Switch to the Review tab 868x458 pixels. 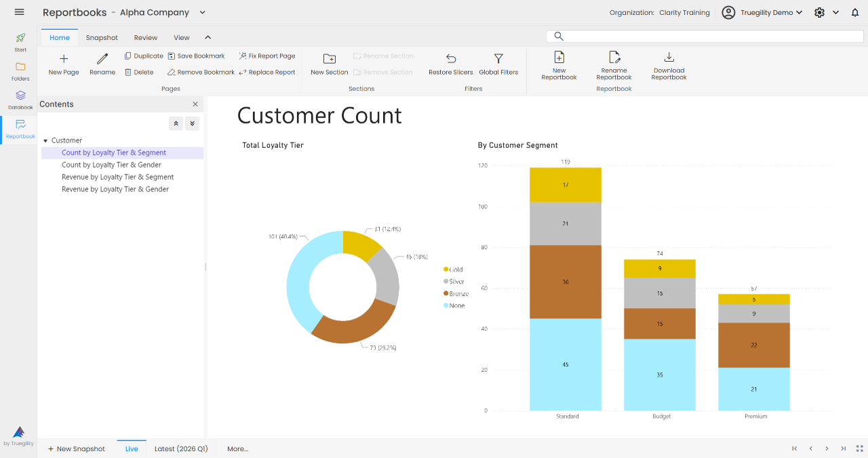pyautogui.click(x=145, y=37)
